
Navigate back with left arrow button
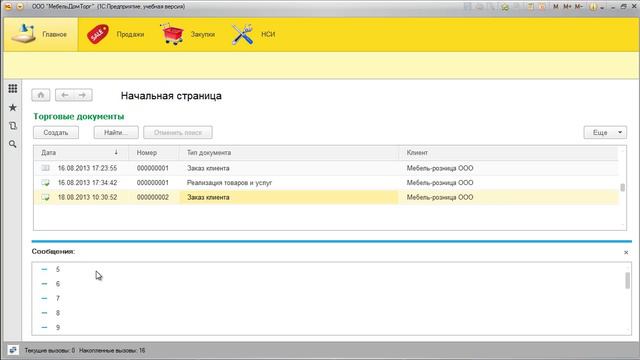point(64,95)
